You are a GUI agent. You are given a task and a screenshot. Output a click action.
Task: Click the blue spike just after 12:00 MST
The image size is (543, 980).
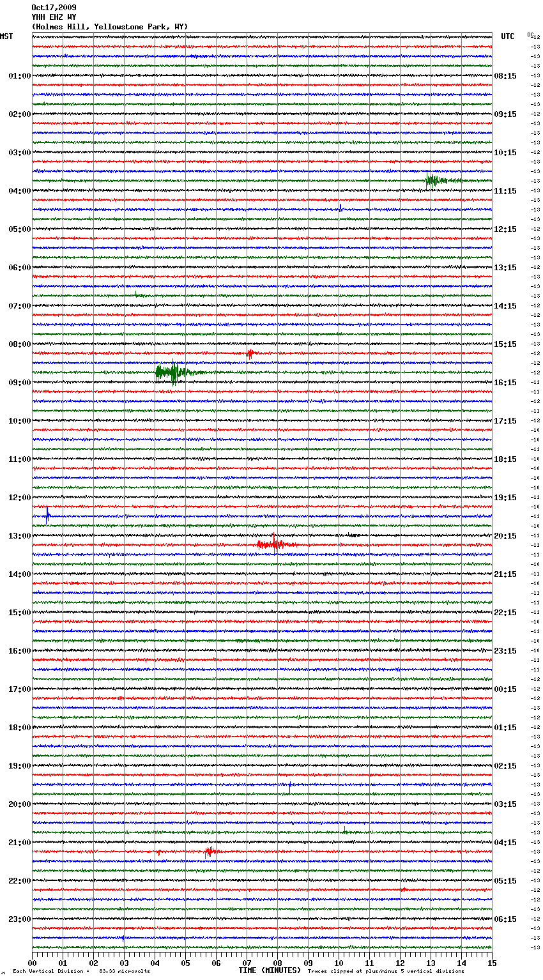point(48,515)
